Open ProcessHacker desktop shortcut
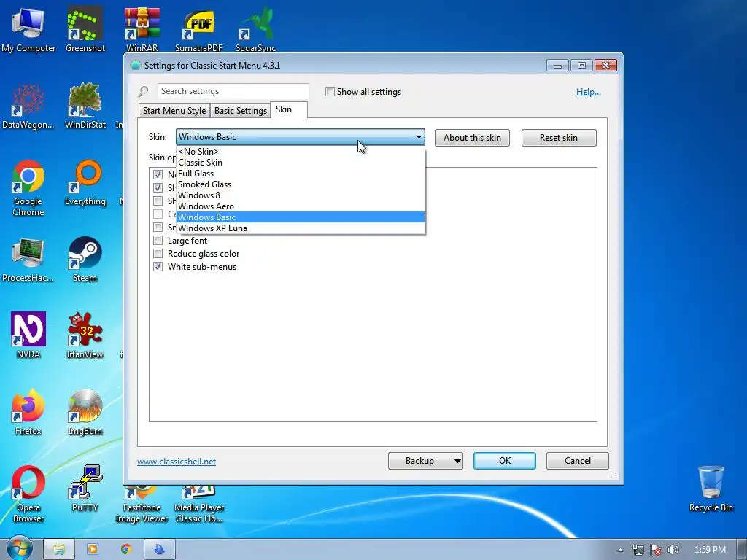The height and width of the screenshot is (560, 747). tap(28, 260)
